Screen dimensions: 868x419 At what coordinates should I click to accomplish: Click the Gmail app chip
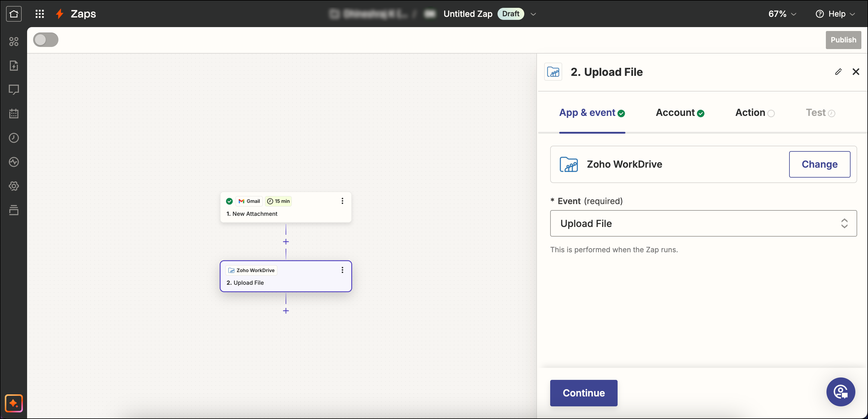pos(249,201)
